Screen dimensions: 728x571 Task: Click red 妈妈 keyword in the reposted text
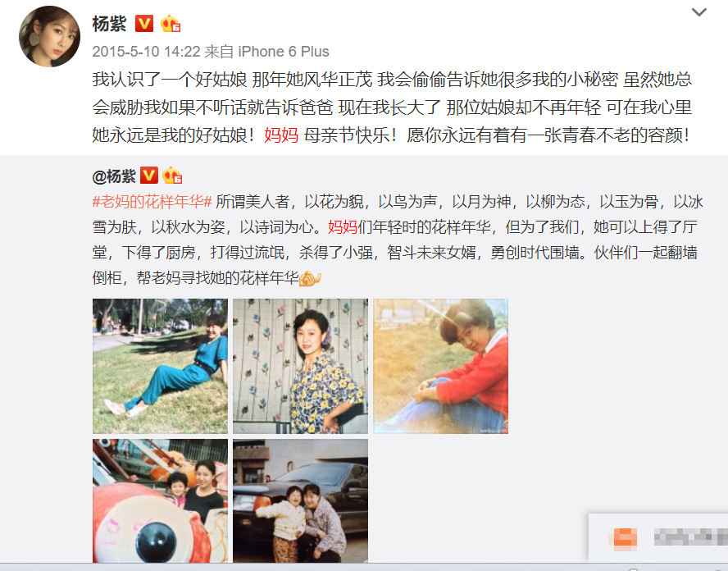point(343,227)
